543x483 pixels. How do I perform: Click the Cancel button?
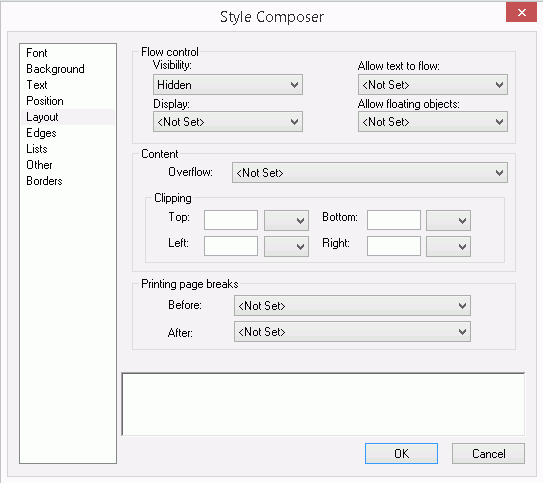click(x=488, y=453)
